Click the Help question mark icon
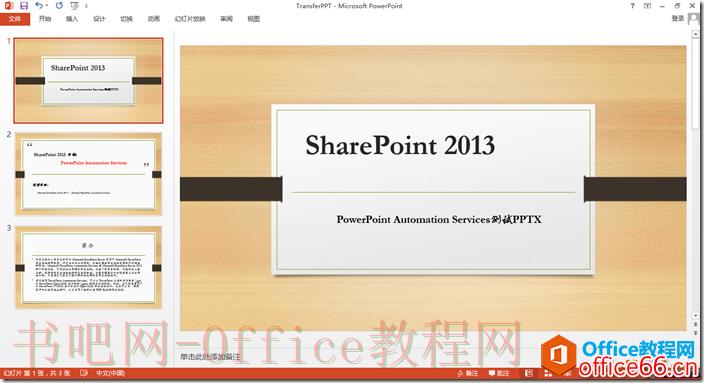704x383 pixels. 632,6
